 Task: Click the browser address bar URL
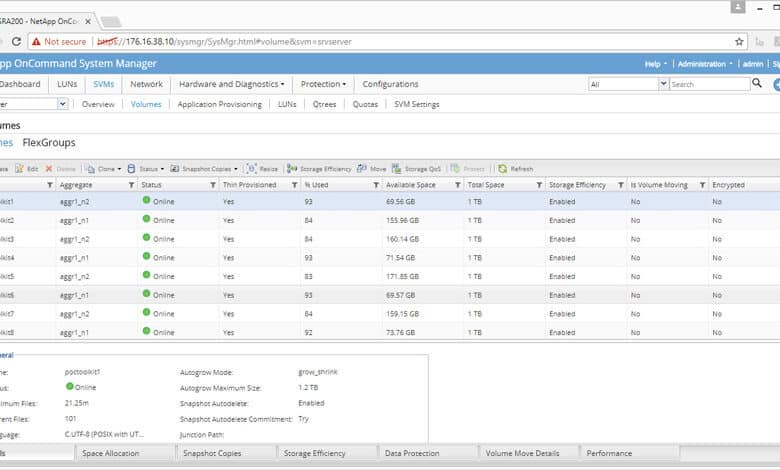[224, 42]
